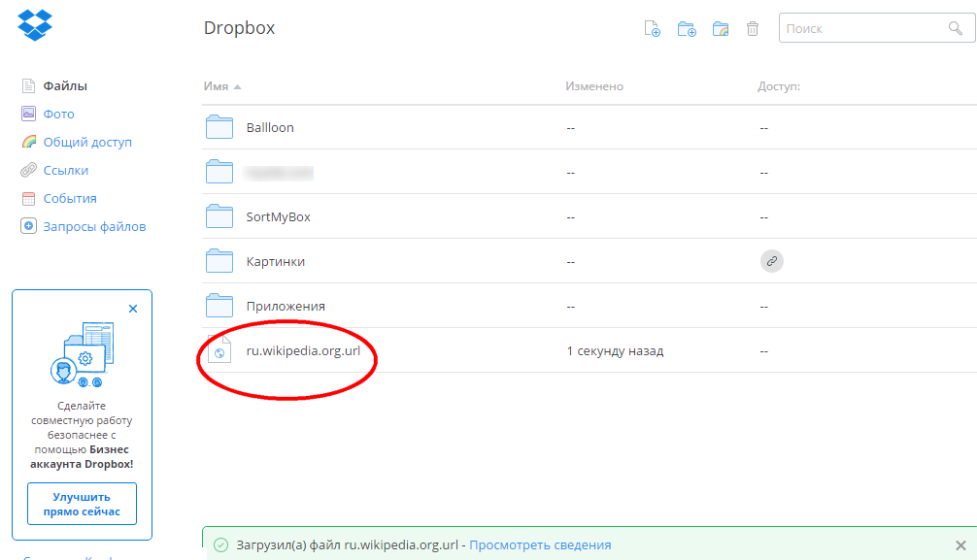Click the shared link icon for Картинки
This screenshot has width=977, height=560.
click(771, 261)
